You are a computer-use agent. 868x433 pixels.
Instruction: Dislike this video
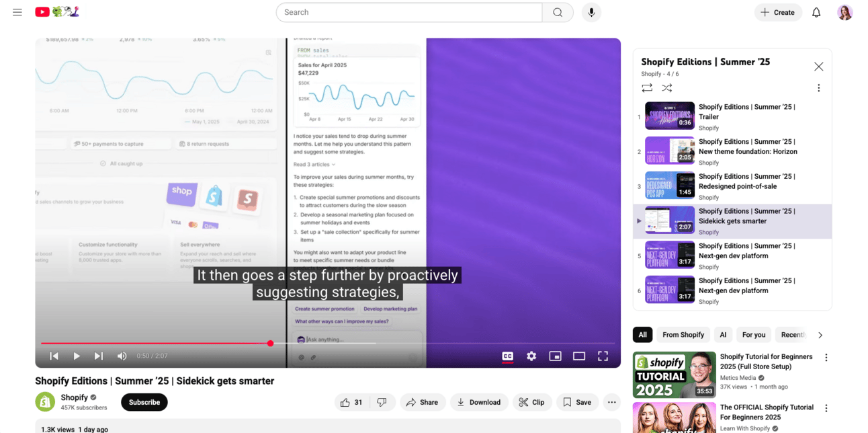[x=382, y=402]
